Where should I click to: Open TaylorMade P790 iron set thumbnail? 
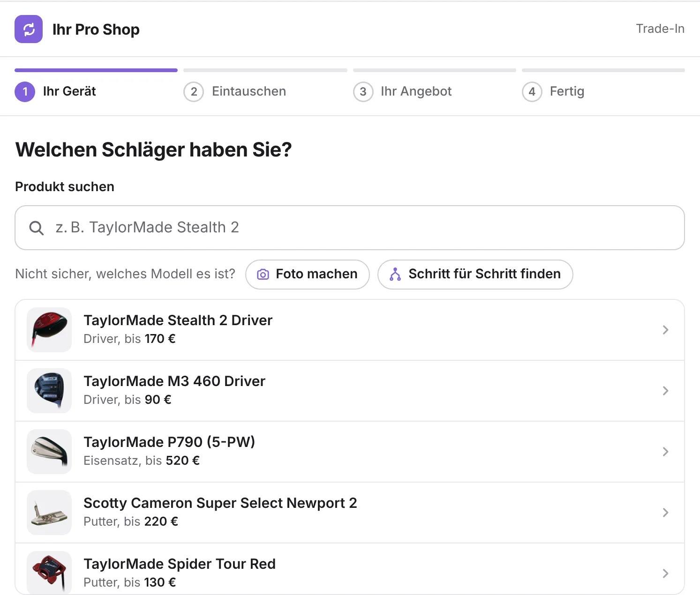(x=49, y=452)
